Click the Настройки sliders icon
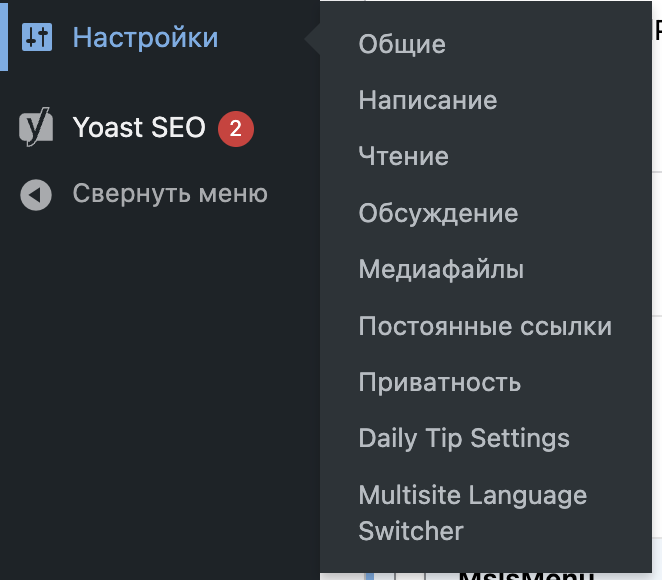Screen dimensions: 662x580 pos(37,37)
